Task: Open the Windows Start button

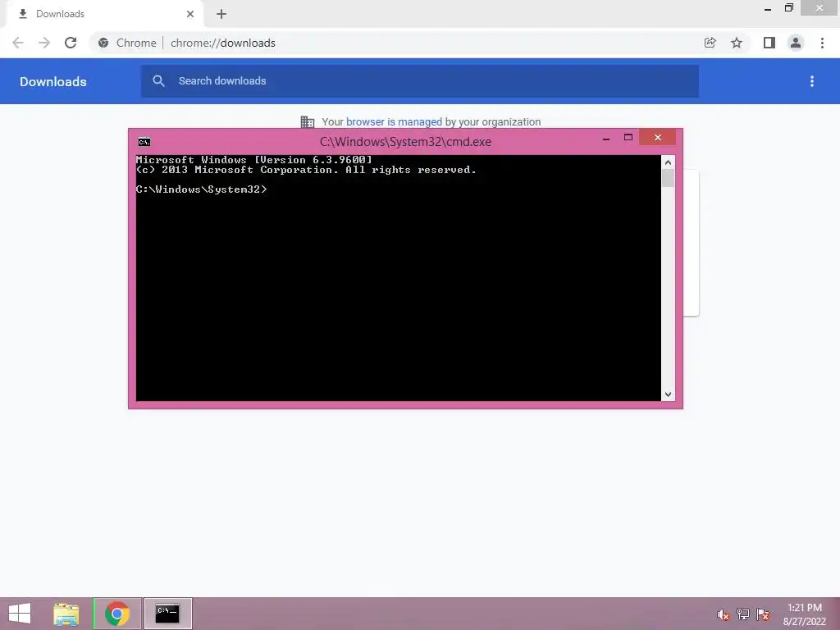Action: 20,614
